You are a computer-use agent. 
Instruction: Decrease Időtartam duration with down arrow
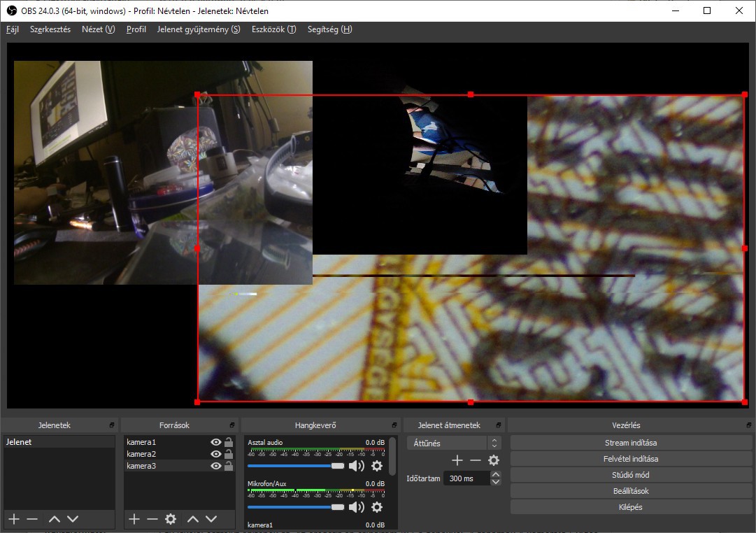pos(496,482)
